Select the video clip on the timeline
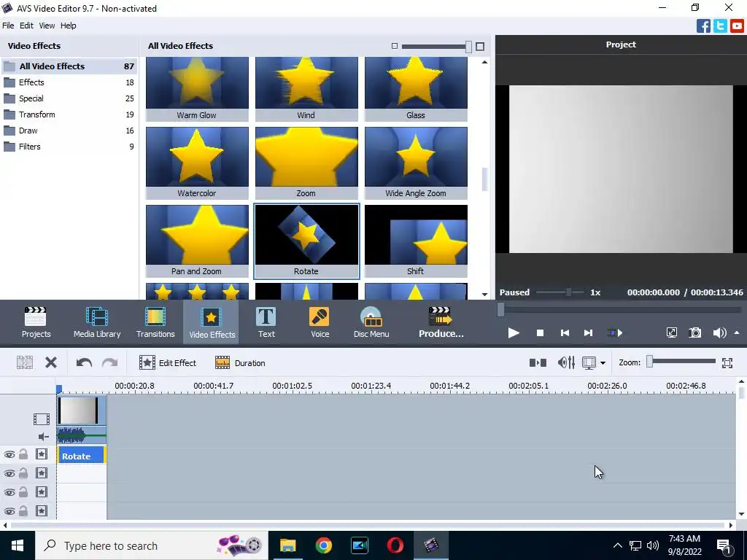 (x=81, y=411)
